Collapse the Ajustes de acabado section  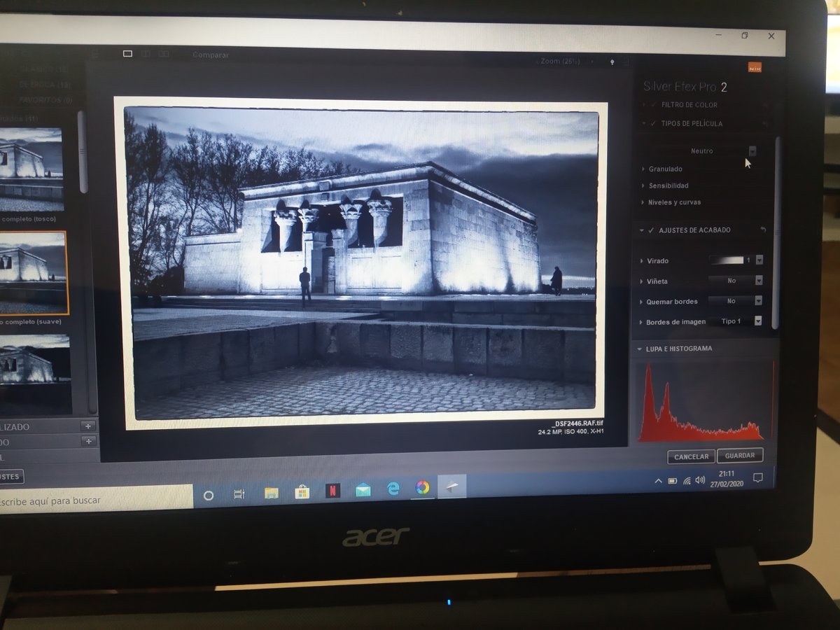click(x=641, y=230)
